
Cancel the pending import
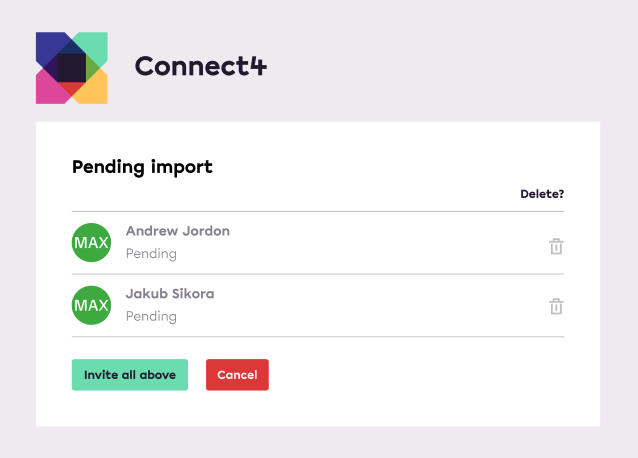(x=237, y=375)
